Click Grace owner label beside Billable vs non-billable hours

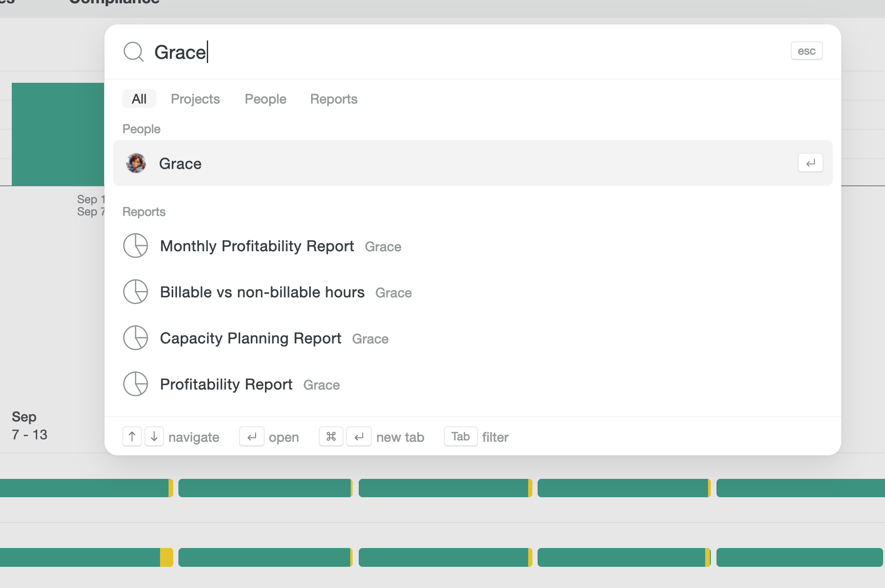(393, 293)
